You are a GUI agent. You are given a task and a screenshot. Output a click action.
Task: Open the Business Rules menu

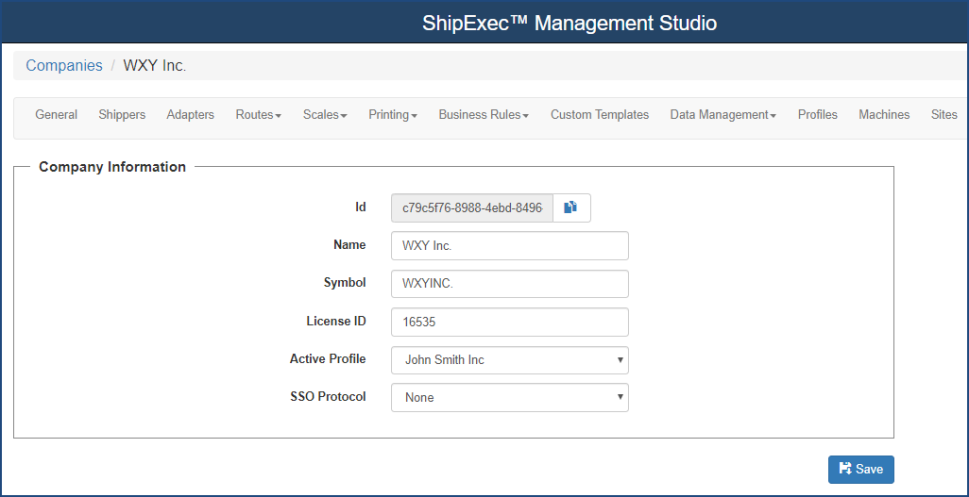tap(483, 115)
